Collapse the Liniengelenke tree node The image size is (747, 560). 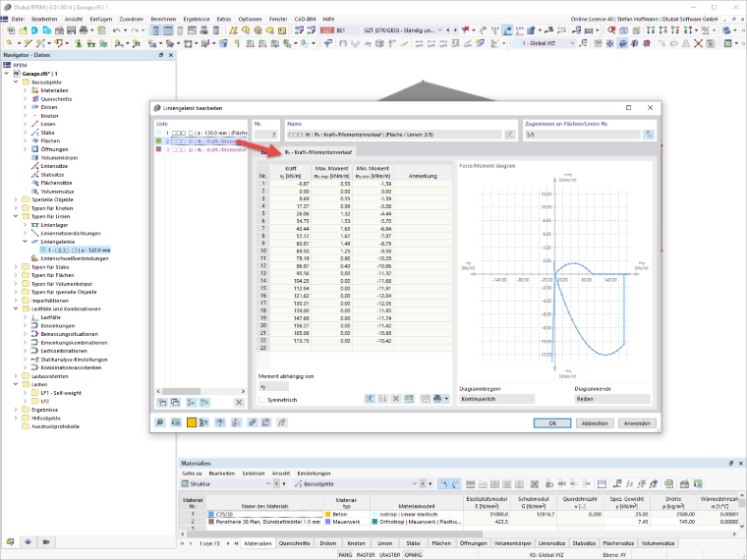(x=26, y=242)
